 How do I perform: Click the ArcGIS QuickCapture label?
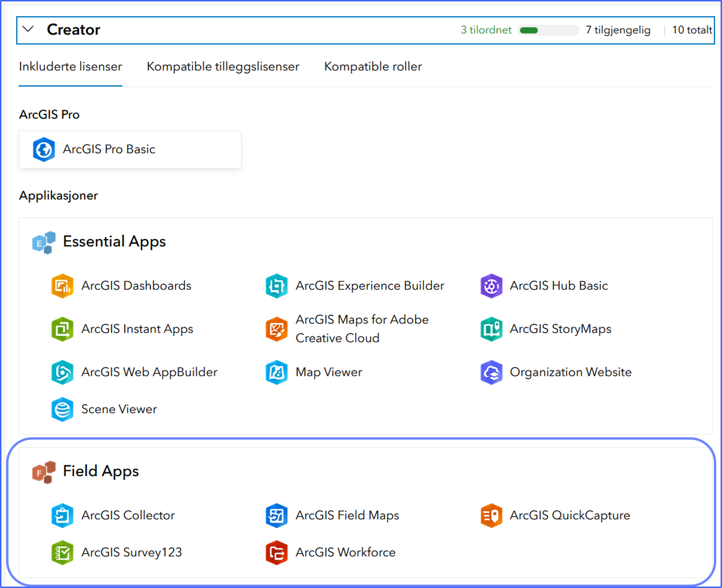point(570,516)
